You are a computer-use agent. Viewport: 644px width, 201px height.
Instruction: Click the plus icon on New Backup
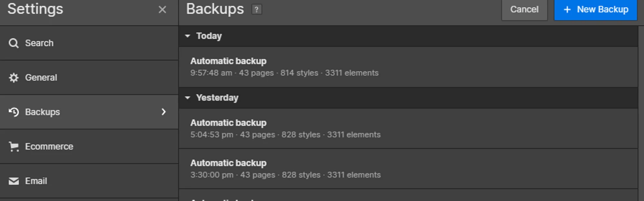tap(567, 10)
